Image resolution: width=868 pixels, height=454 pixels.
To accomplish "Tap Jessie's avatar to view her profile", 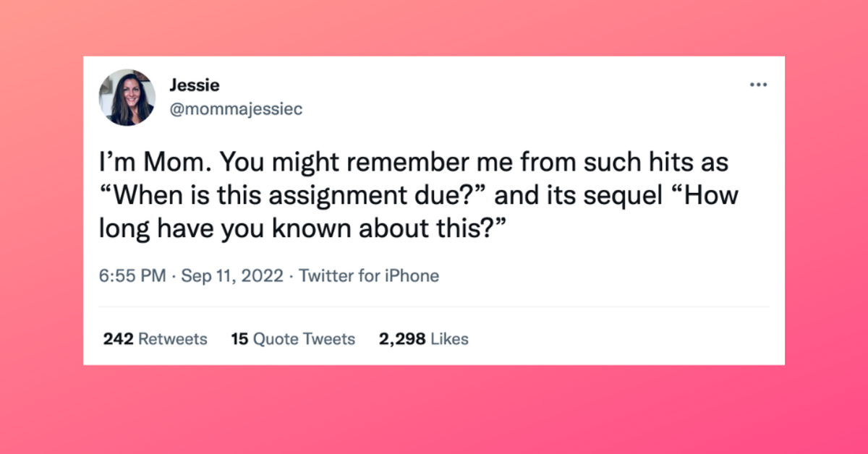I will click(127, 97).
